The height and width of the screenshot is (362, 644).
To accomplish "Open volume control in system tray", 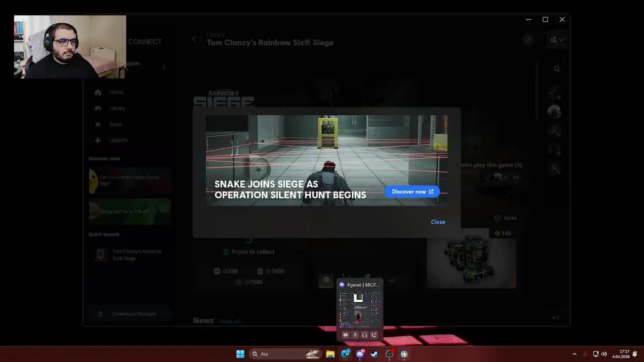I will [604, 354].
